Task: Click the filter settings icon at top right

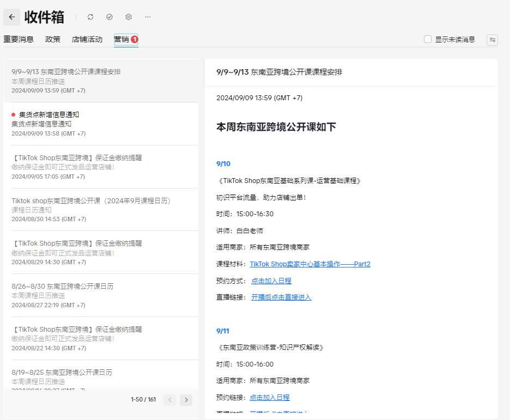Action: [492, 39]
